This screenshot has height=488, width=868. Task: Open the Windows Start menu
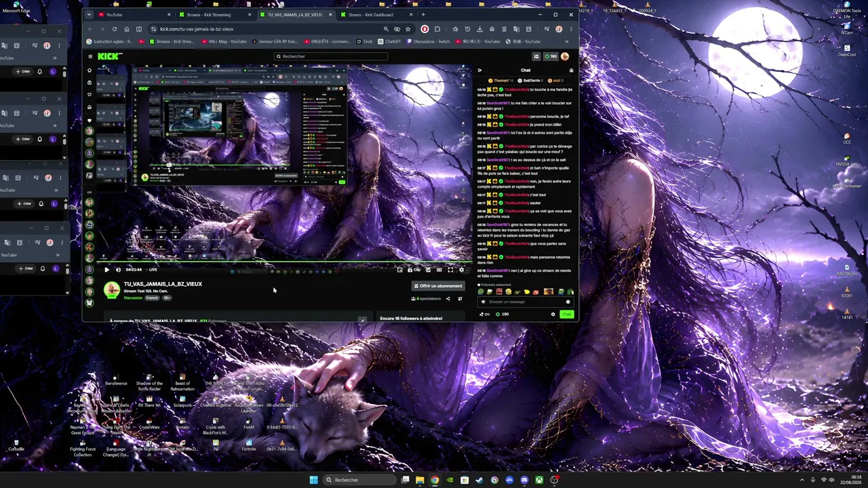click(313, 480)
